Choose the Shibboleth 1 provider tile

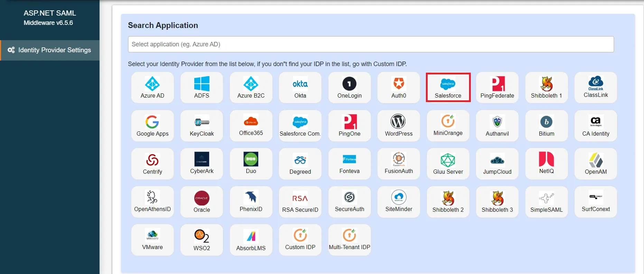547,88
